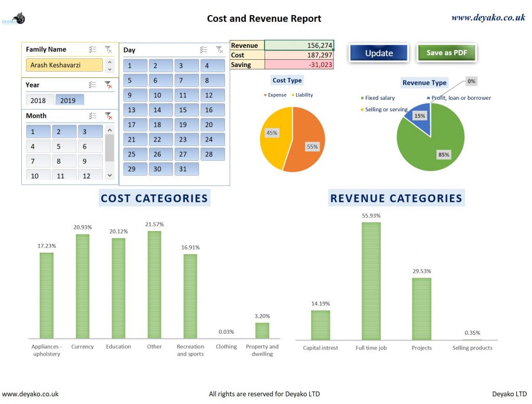Open multi-select on the Family Name slicer
The width and height of the screenshot is (532, 404).
[93, 49]
